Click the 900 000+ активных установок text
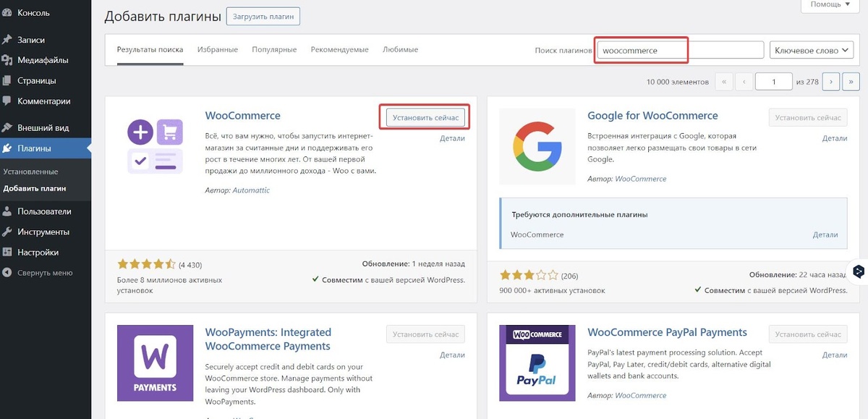The image size is (868, 419). click(x=552, y=290)
